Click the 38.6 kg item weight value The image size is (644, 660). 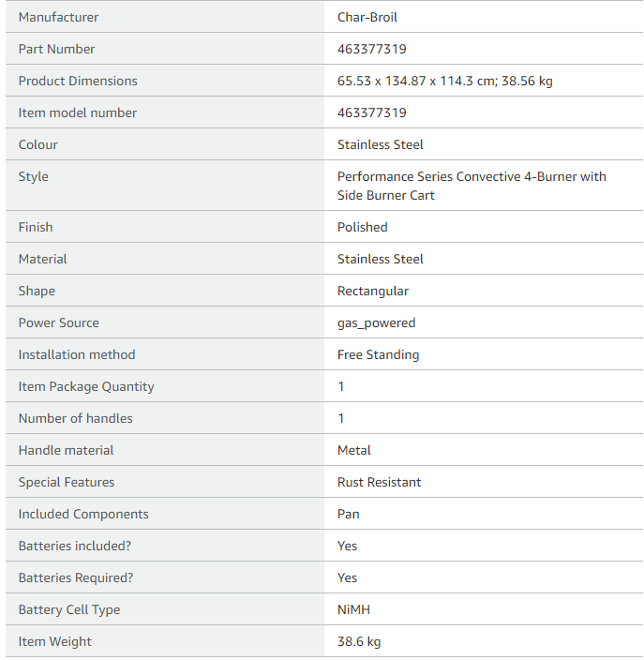pos(359,641)
